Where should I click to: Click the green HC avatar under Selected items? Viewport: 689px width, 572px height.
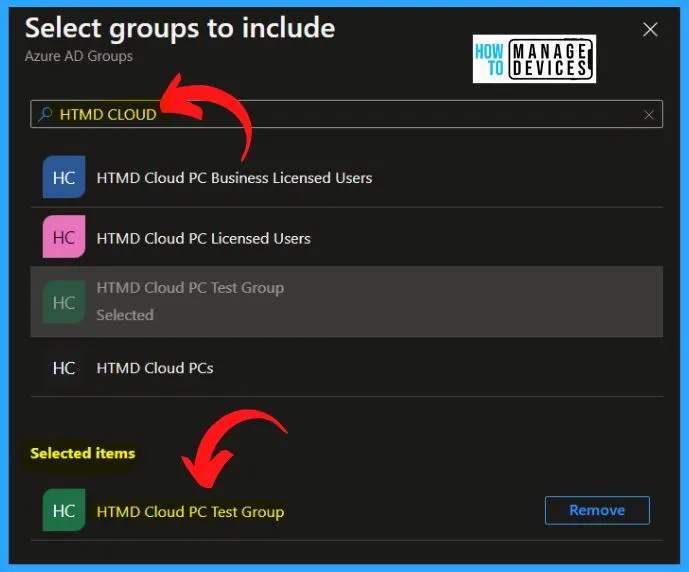tap(64, 510)
